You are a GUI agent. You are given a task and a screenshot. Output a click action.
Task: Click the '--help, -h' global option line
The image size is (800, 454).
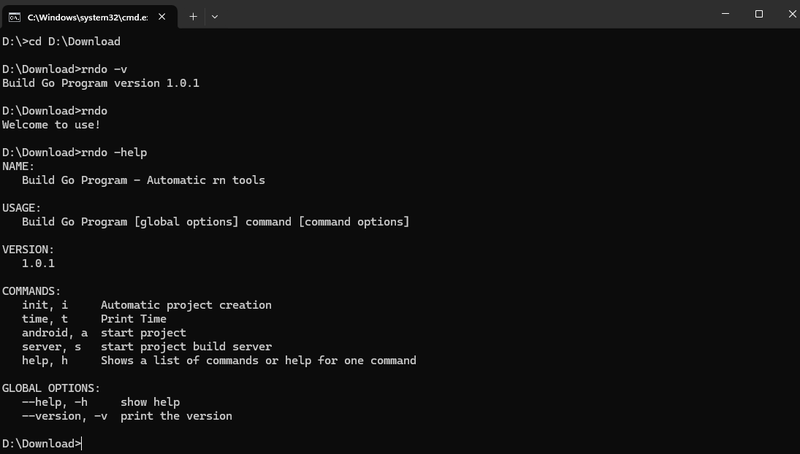tap(101, 402)
